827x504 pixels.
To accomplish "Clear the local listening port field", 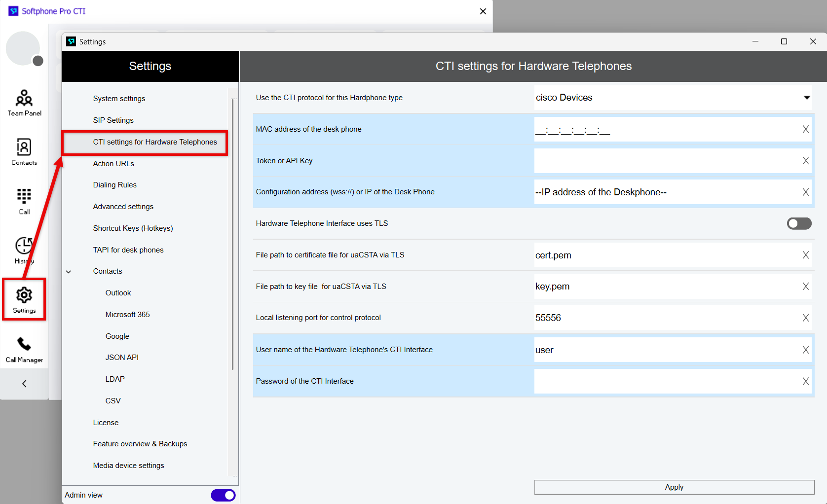I will (x=805, y=318).
